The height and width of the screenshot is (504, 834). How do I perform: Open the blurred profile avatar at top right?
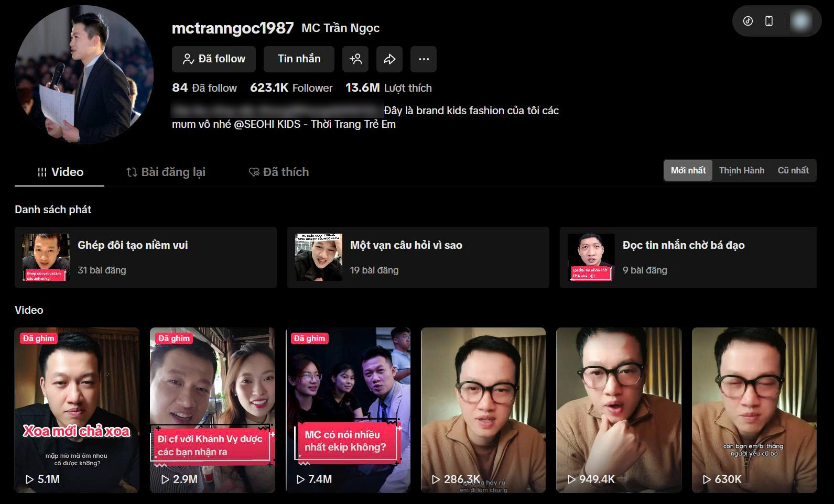(800, 21)
